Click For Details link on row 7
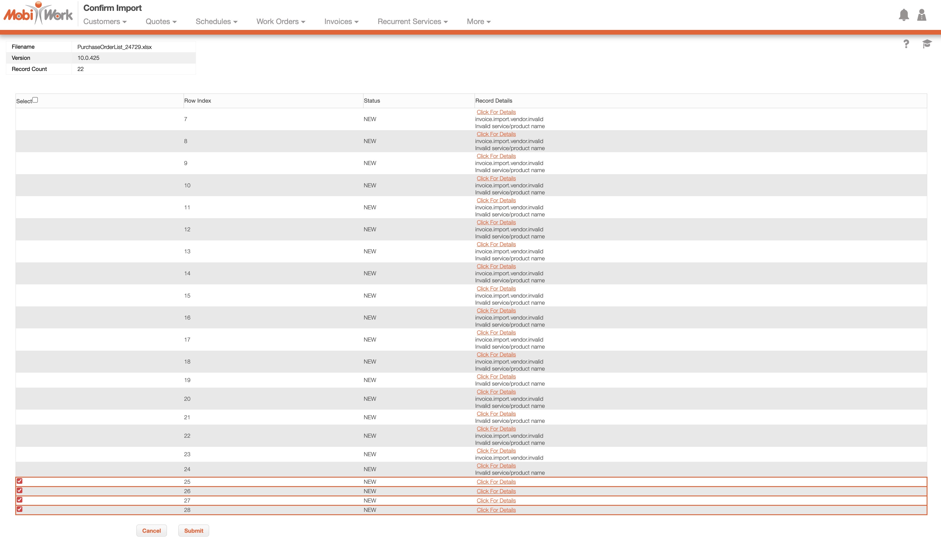 tap(496, 112)
